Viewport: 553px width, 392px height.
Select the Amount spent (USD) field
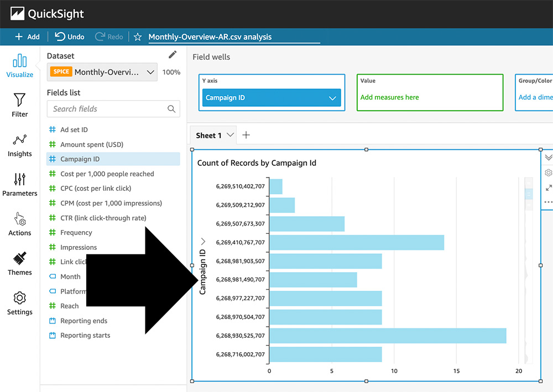(91, 144)
